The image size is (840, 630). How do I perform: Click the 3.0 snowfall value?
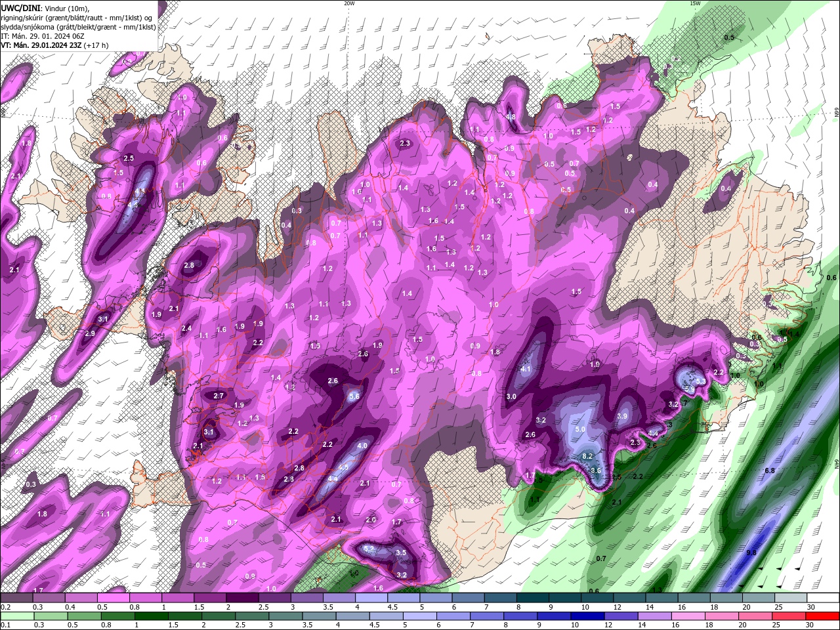point(511,396)
